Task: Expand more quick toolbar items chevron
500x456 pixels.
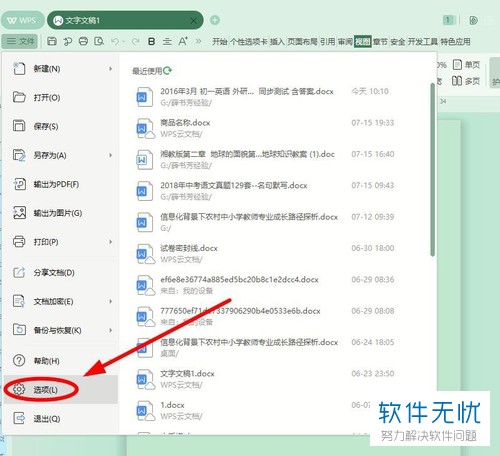Action: tap(198, 41)
